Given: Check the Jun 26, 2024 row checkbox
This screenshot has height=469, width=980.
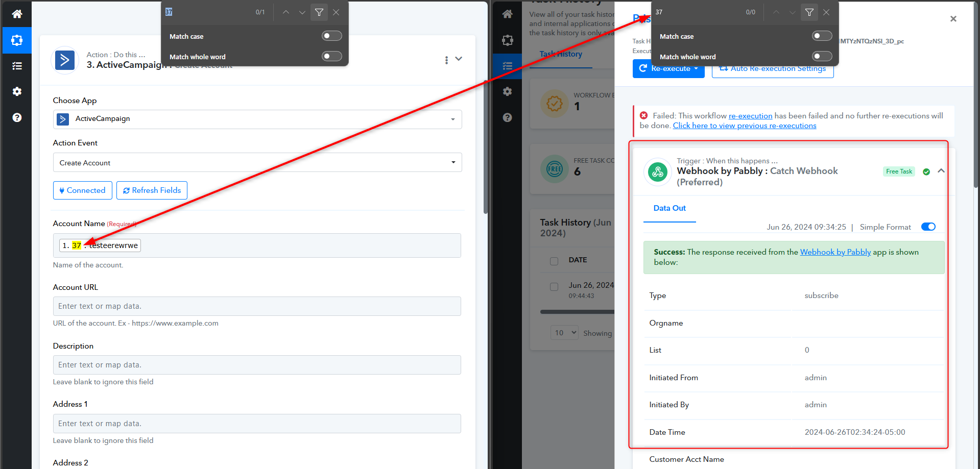Looking at the screenshot, I should coord(554,287).
